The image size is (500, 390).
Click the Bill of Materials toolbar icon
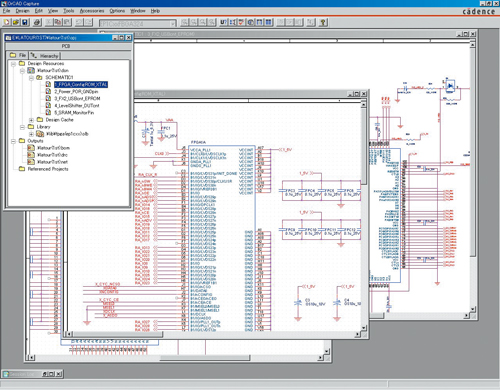[x=269, y=22]
